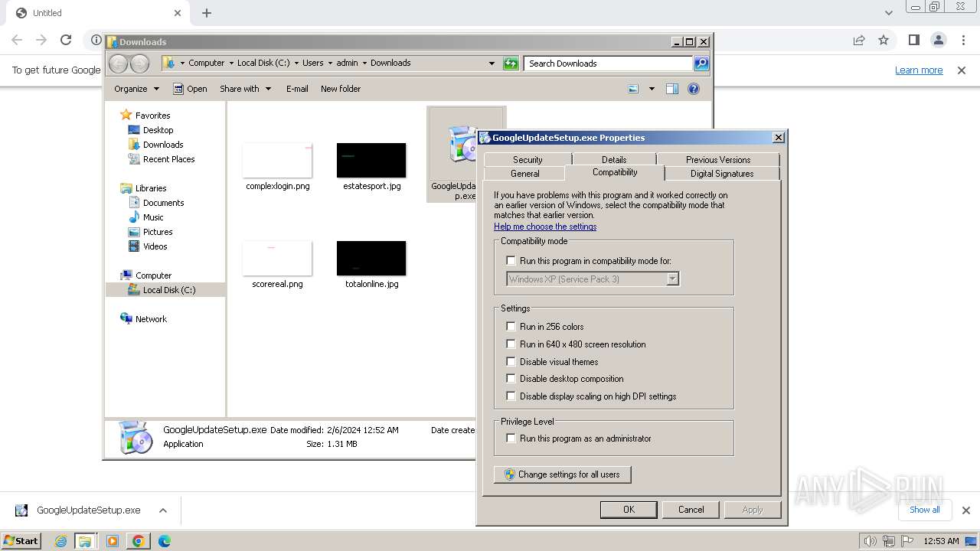Screen dimensions: 980x551
Task: Click Learn more link in Chrome
Action: [919, 70]
